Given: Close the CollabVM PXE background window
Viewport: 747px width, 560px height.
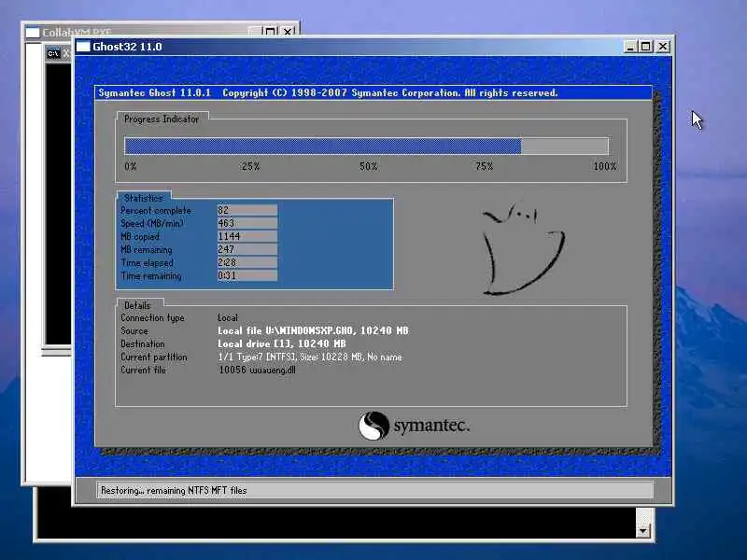Looking at the screenshot, I should (288, 32).
